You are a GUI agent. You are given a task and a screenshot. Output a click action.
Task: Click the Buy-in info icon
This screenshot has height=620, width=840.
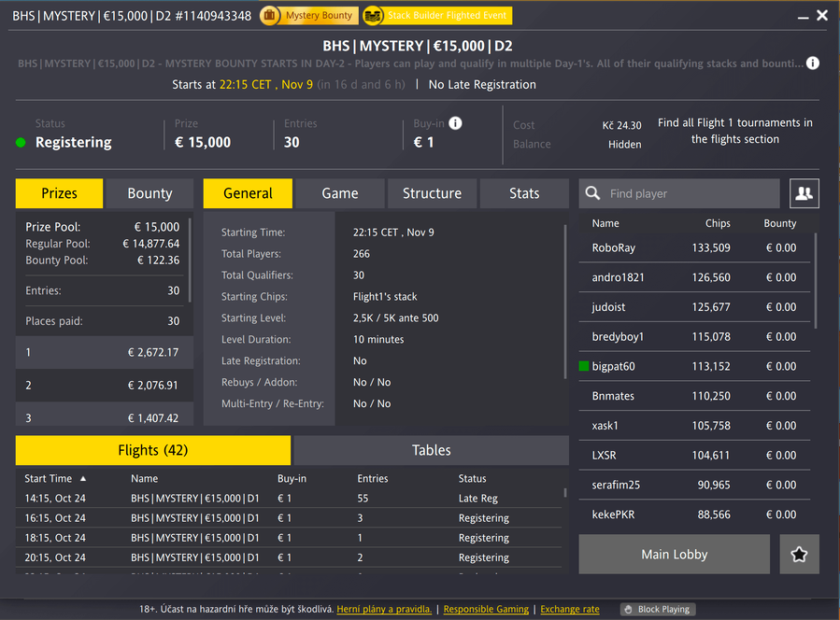(x=455, y=123)
